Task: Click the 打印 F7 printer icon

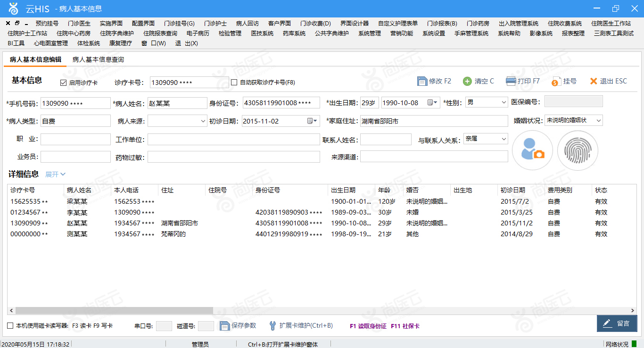Action: [511, 81]
